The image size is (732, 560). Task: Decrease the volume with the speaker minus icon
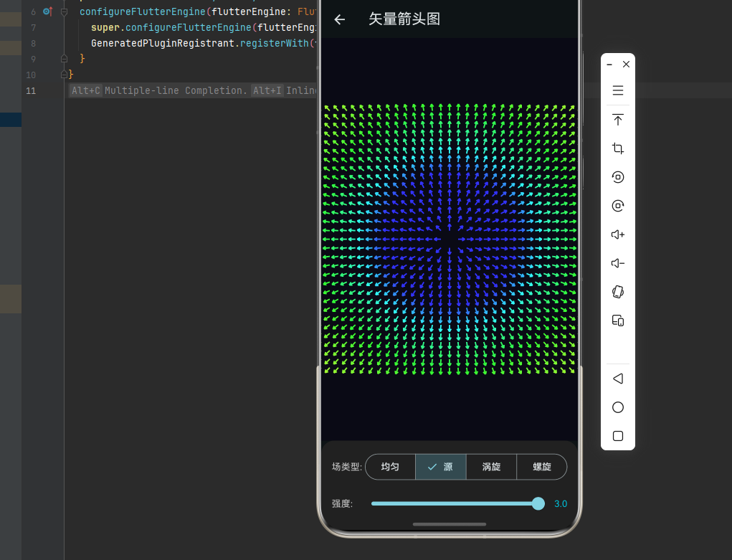click(x=617, y=263)
